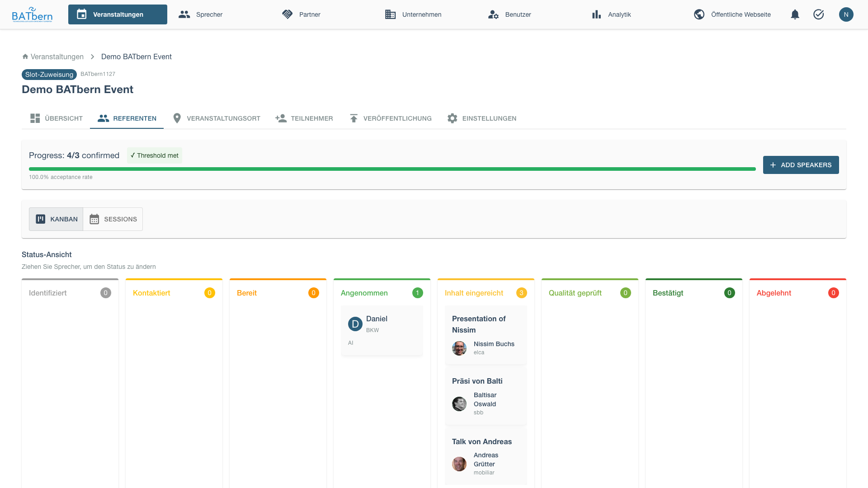Viewport: 868px width, 488px height.
Task: Open the Veröffentlichung tab
Action: pyautogui.click(x=390, y=118)
